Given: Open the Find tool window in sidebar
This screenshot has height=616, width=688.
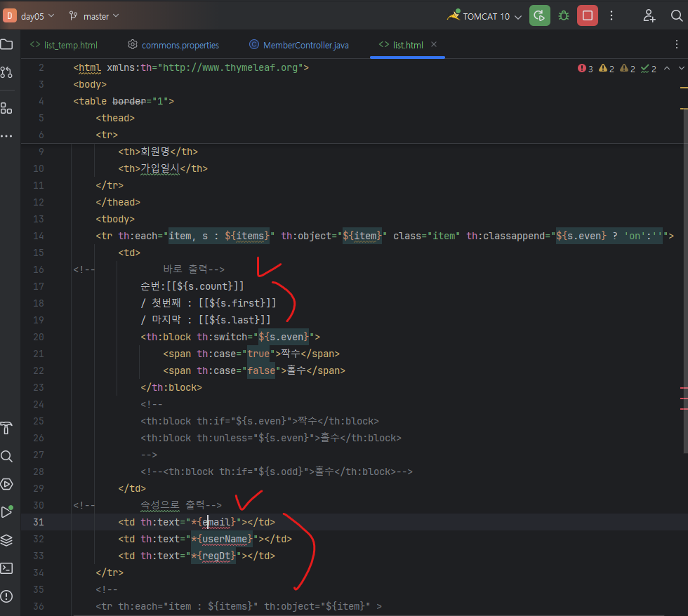Looking at the screenshot, I should 6,457.
